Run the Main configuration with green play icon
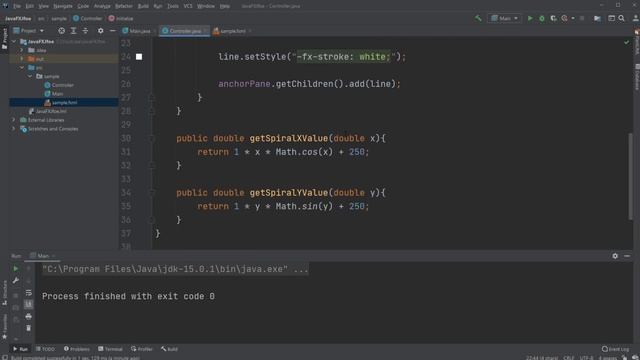The image size is (640, 360). coord(530,18)
